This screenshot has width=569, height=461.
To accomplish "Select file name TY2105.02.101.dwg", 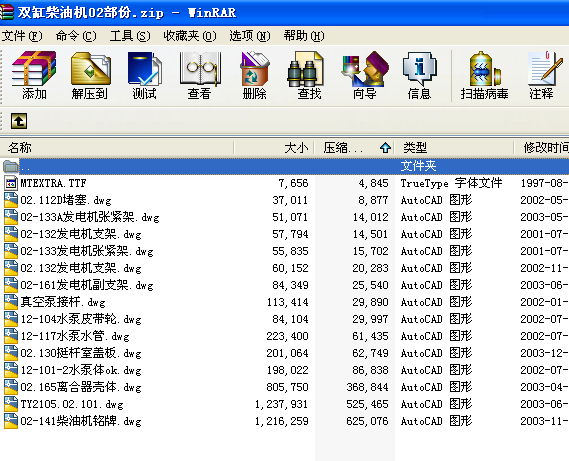I will [72, 404].
